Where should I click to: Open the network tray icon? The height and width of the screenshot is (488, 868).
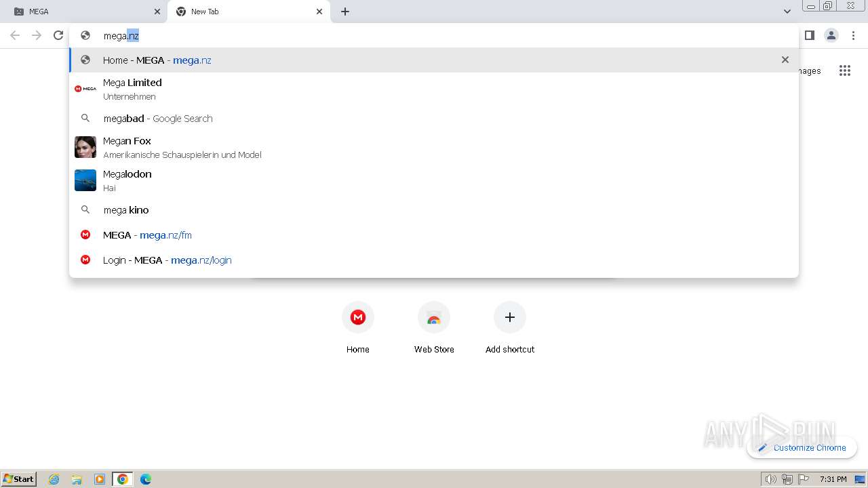tap(787, 479)
